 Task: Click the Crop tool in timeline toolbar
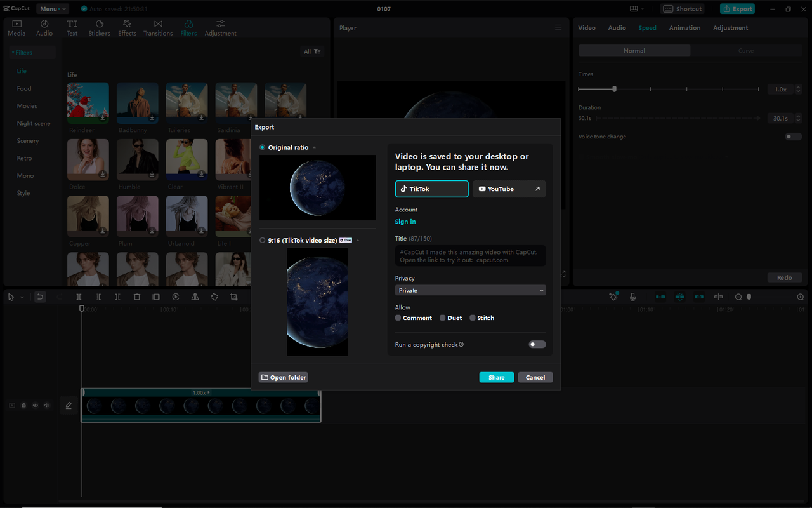[233, 296]
